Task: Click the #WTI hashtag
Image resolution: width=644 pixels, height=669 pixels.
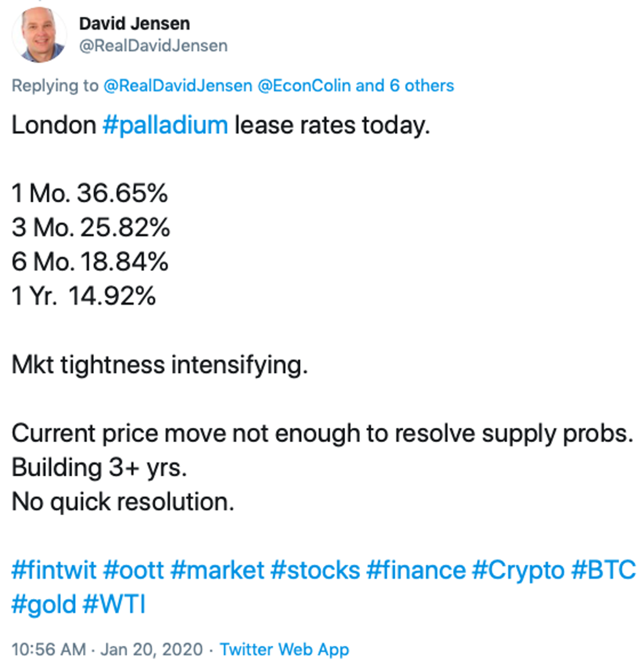Action: tap(115, 605)
